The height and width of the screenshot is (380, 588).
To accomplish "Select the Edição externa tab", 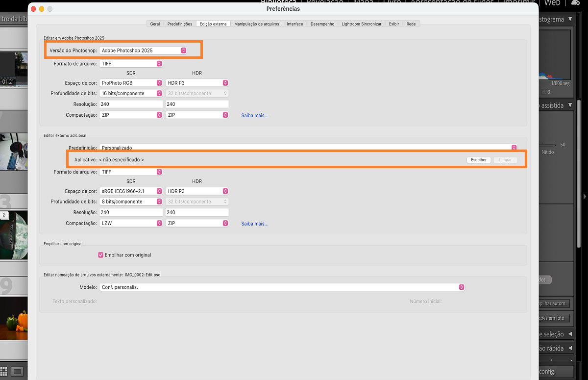I will pyautogui.click(x=213, y=24).
